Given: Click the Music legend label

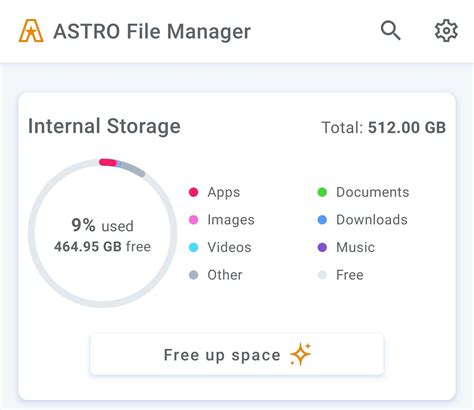Looking at the screenshot, I should coord(356,248).
